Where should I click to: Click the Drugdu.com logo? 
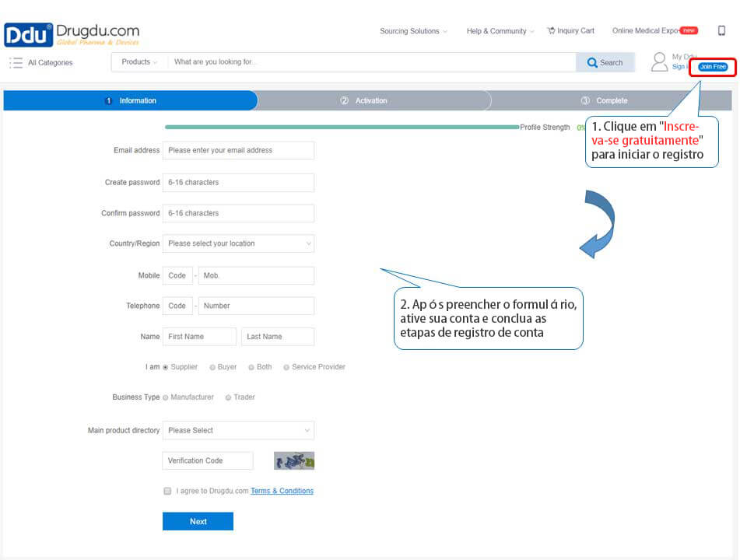(72, 35)
